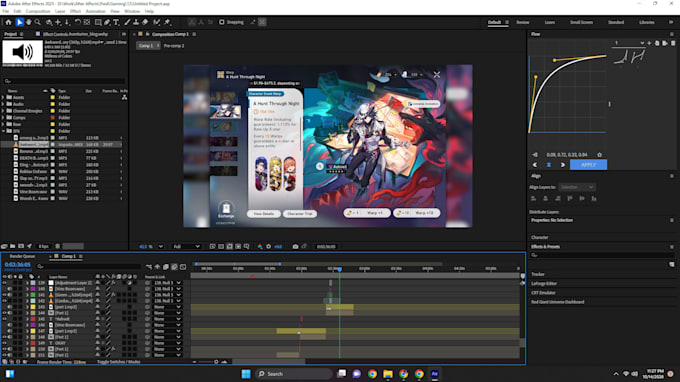Expand properties of layer 139
The image size is (680, 382).
(x=27, y=283)
